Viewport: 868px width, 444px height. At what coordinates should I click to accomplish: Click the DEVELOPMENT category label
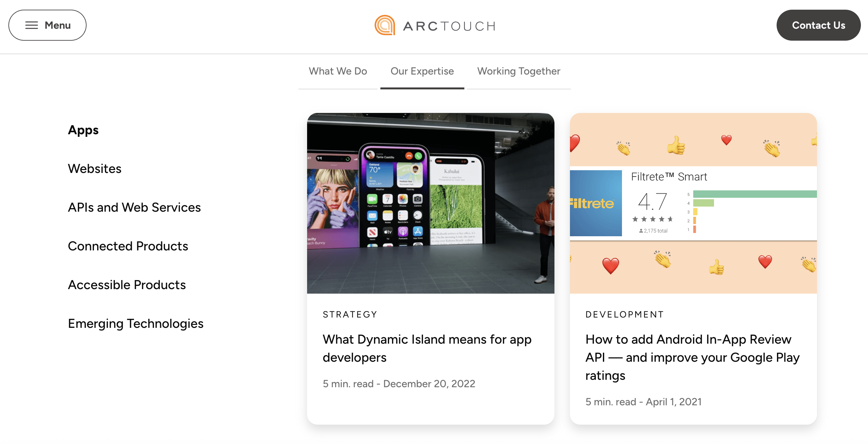pyautogui.click(x=624, y=314)
